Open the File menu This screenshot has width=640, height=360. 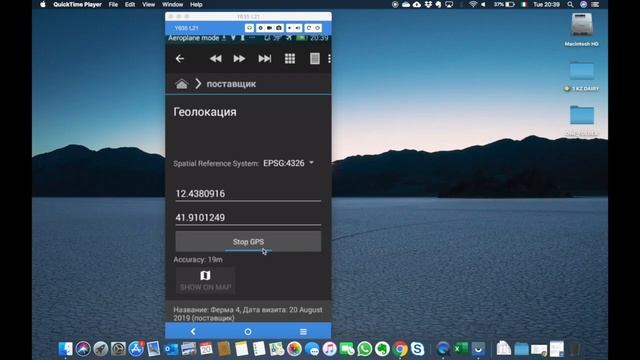(113, 4)
